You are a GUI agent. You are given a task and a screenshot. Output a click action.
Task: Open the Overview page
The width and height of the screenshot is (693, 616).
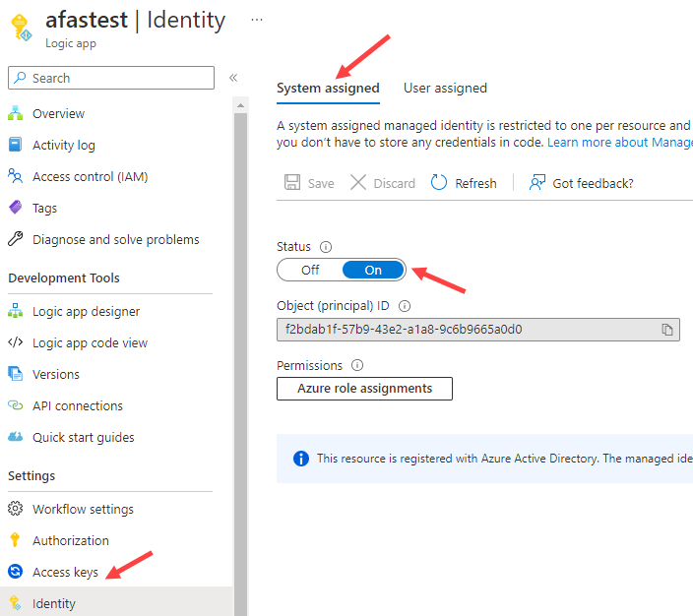58,113
